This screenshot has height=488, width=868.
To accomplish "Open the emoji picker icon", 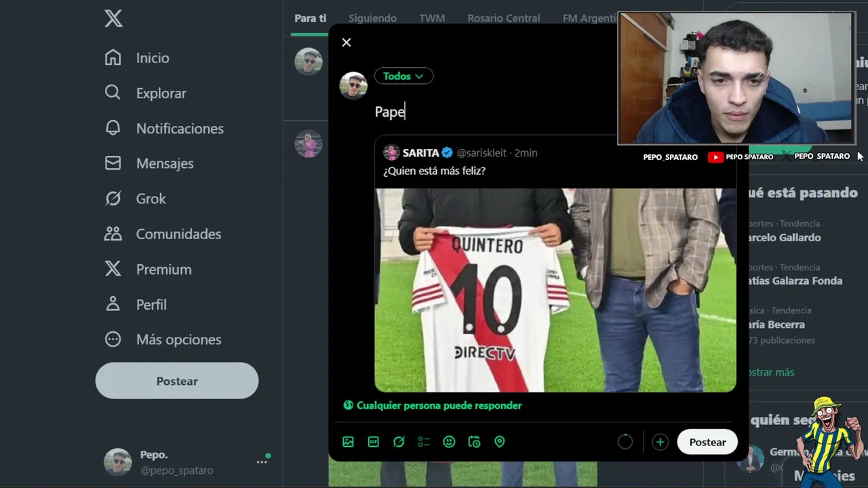I will (449, 442).
